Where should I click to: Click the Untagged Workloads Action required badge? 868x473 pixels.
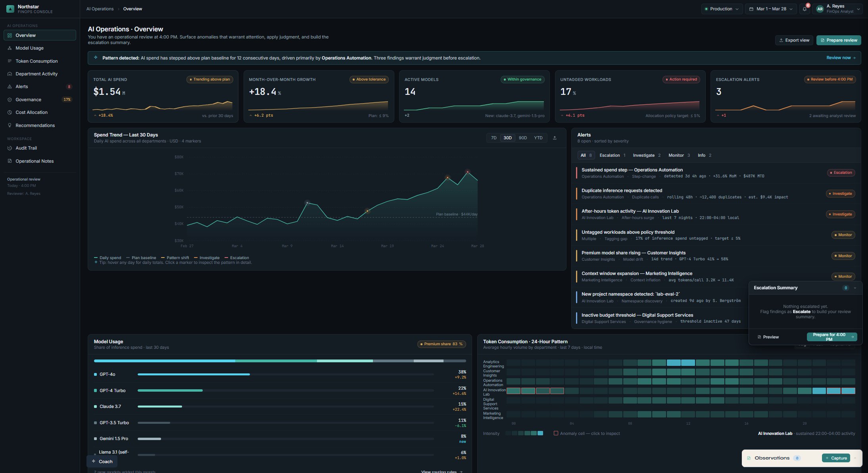pyautogui.click(x=681, y=79)
